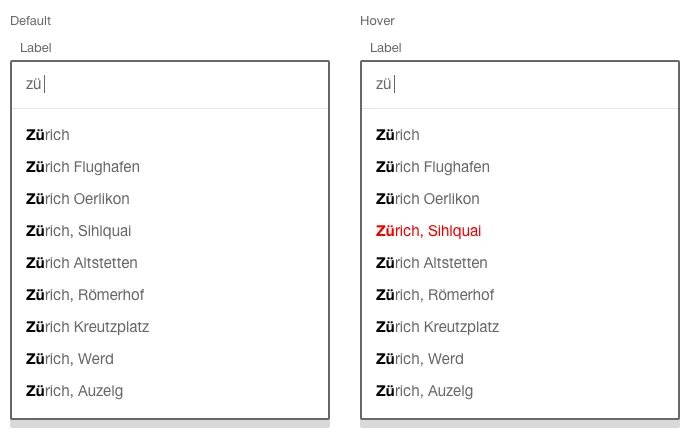The width and height of the screenshot is (690, 438).
Task: Select 'Zürich, Sihlquai' in the left list
Action: click(x=79, y=231)
